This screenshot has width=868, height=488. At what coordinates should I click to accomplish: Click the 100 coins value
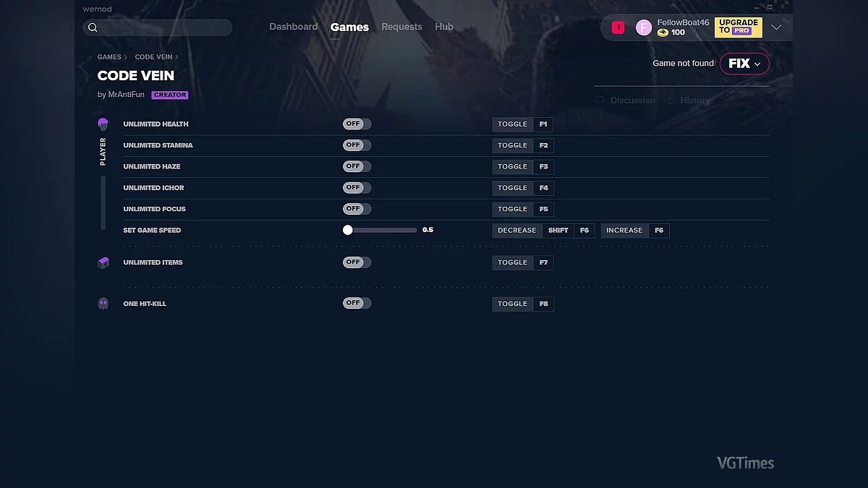678,33
